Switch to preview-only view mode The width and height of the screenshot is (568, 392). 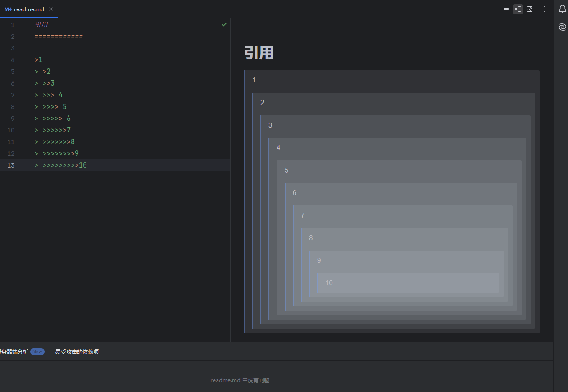(530, 9)
